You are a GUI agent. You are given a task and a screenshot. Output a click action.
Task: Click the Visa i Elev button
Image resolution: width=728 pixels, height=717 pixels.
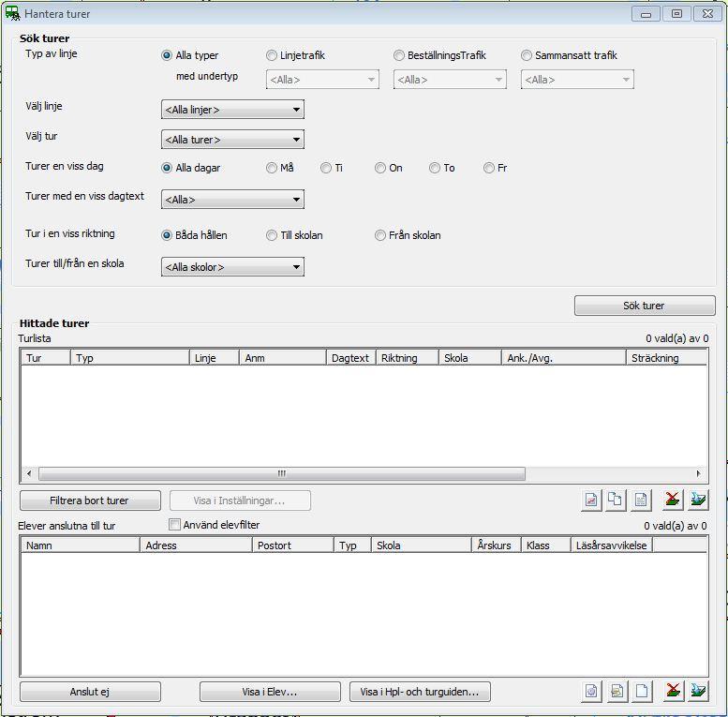tap(270, 692)
